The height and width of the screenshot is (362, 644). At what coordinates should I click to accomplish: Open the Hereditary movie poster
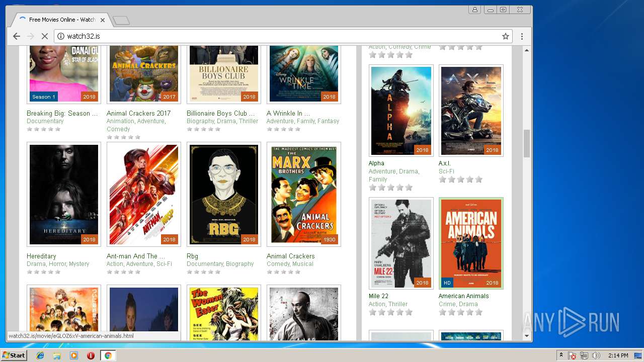click(x=64, y=195)
